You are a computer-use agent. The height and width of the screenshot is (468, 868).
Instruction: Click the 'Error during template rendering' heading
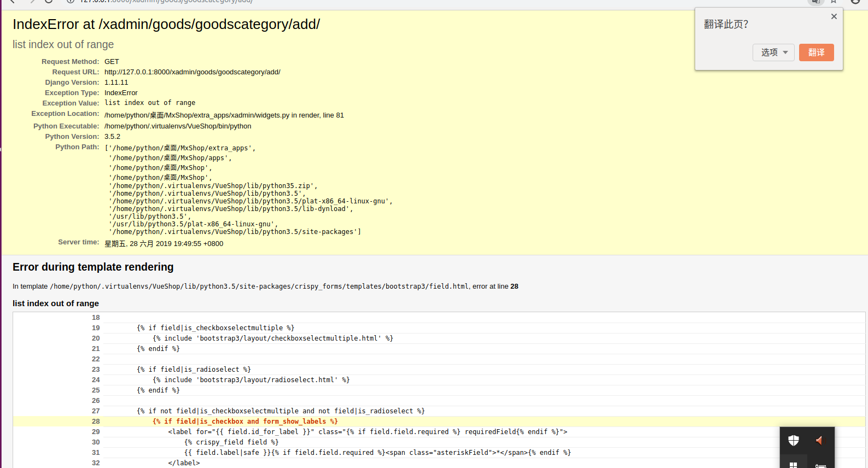click(x=93, y=267)
